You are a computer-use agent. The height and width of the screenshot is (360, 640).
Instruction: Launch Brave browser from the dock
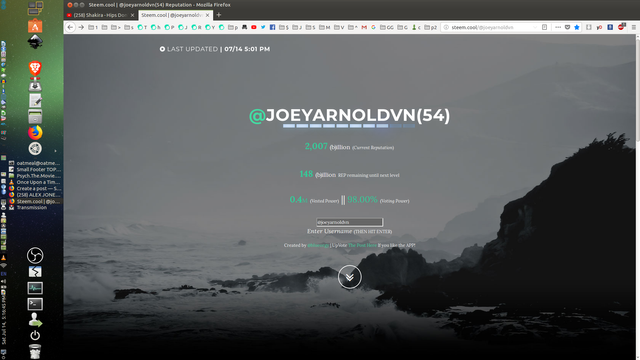click(x=35, y=68)
